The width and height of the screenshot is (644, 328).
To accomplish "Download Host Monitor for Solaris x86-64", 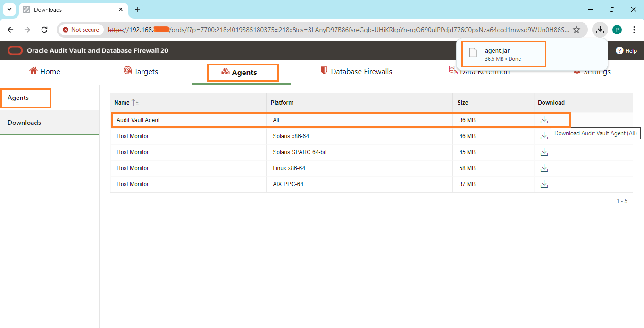I will [544, 136].
